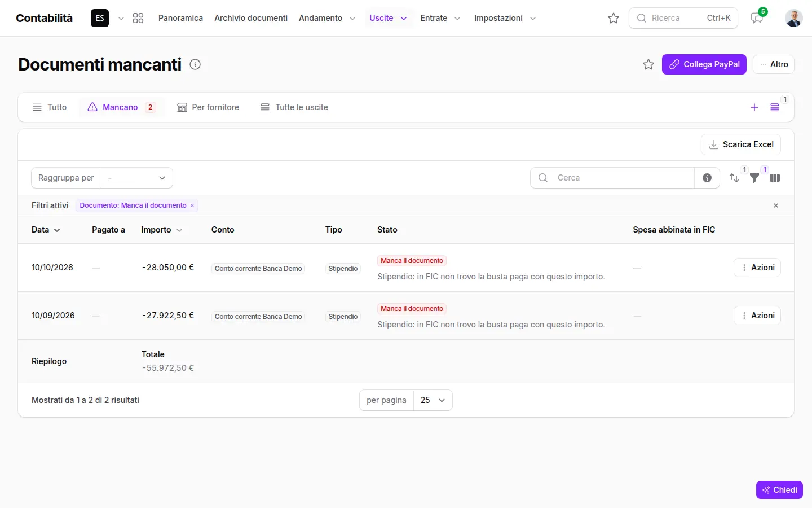Open the user profile avatar
The height and width of the screenshot is (508, 812).
point(794,18)
